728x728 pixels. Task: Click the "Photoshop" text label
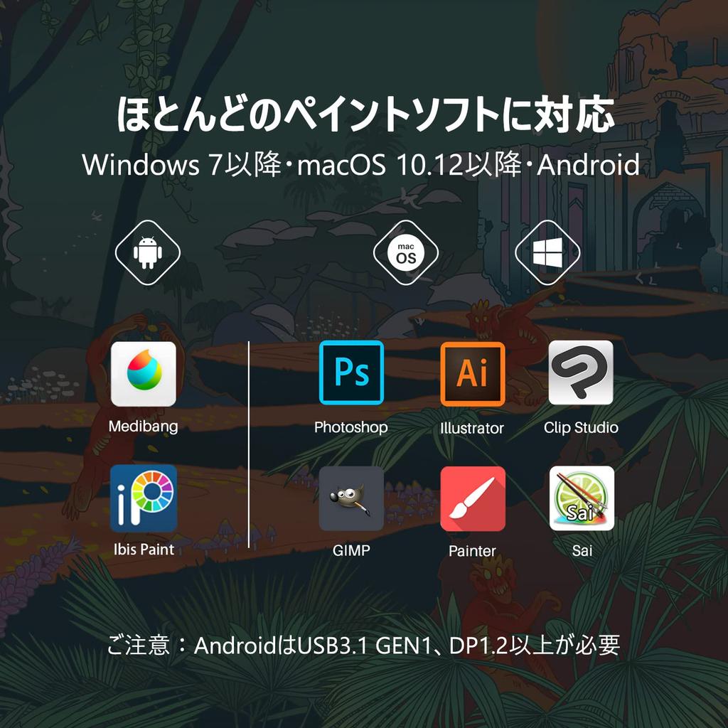(351, 427)
